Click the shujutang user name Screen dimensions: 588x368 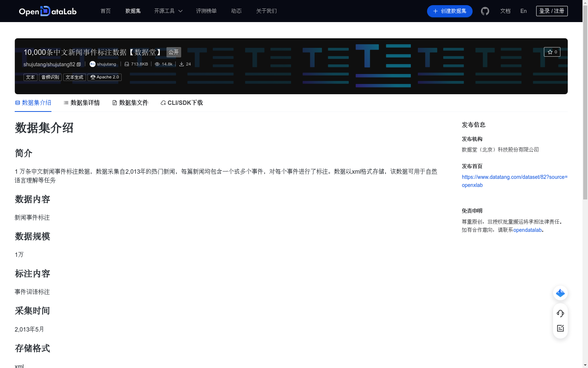click(x=107, y=64)
